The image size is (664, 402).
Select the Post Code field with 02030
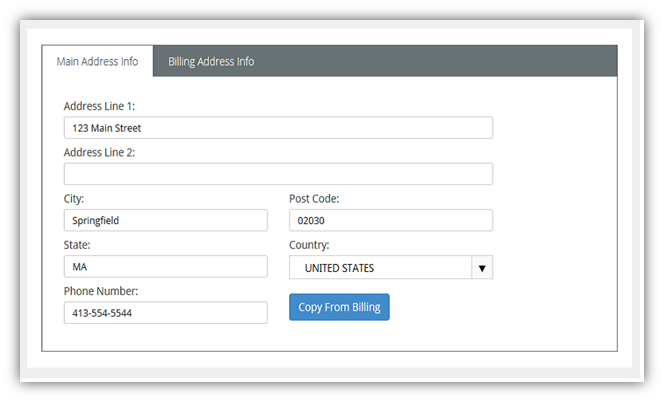click(391, 220)
